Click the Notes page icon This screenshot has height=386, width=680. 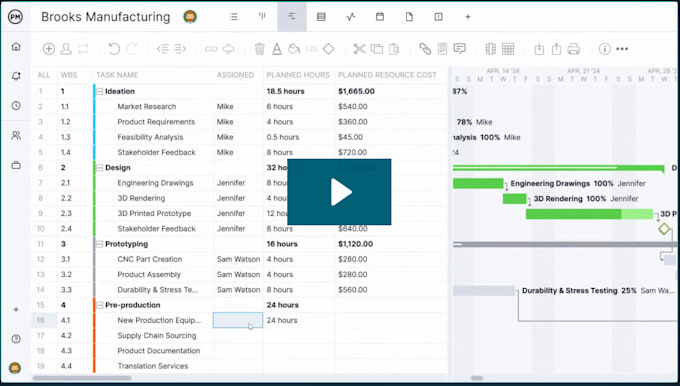coord(442,49)
